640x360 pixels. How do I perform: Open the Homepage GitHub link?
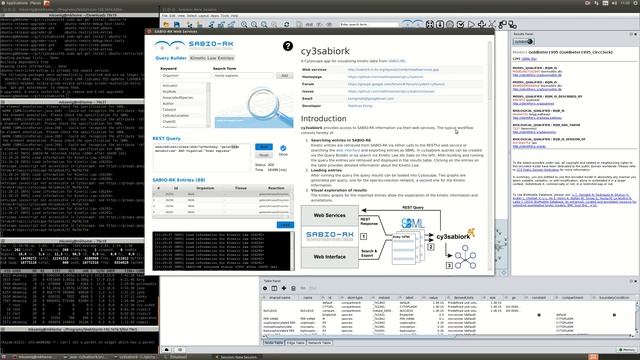pos(385,77)
